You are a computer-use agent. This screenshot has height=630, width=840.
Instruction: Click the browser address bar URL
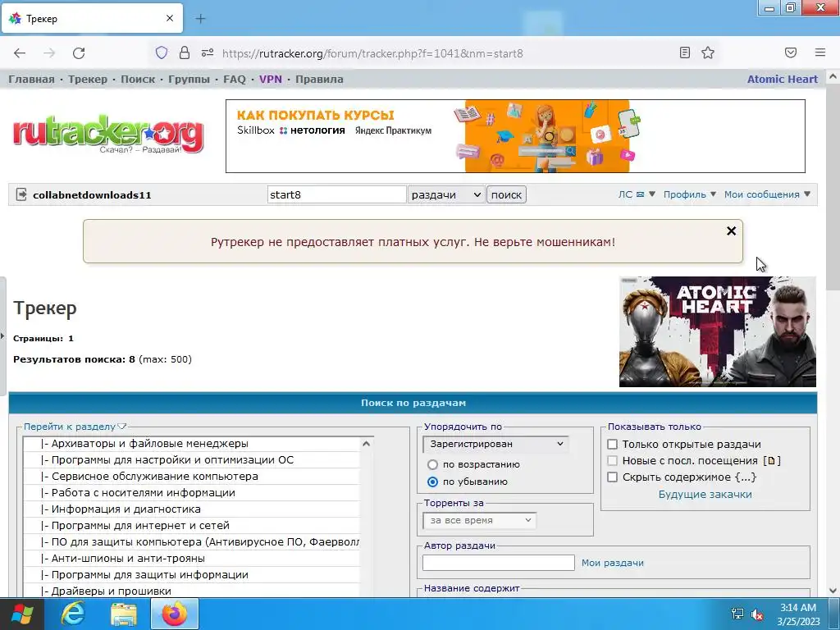[x=372, y=53]
